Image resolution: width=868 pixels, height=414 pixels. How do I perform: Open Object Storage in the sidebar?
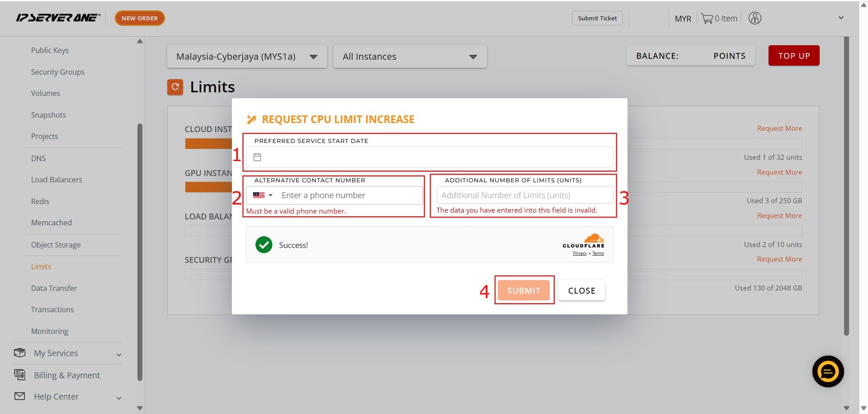[56, 245]
